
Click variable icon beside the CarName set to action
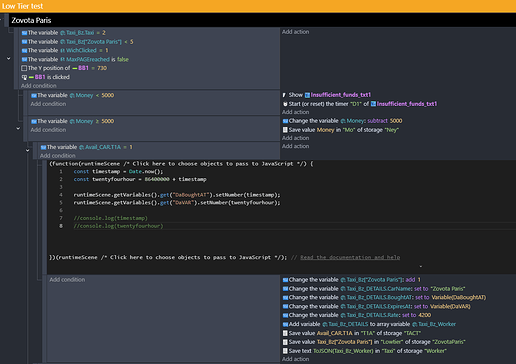click(x=285, y=289)
